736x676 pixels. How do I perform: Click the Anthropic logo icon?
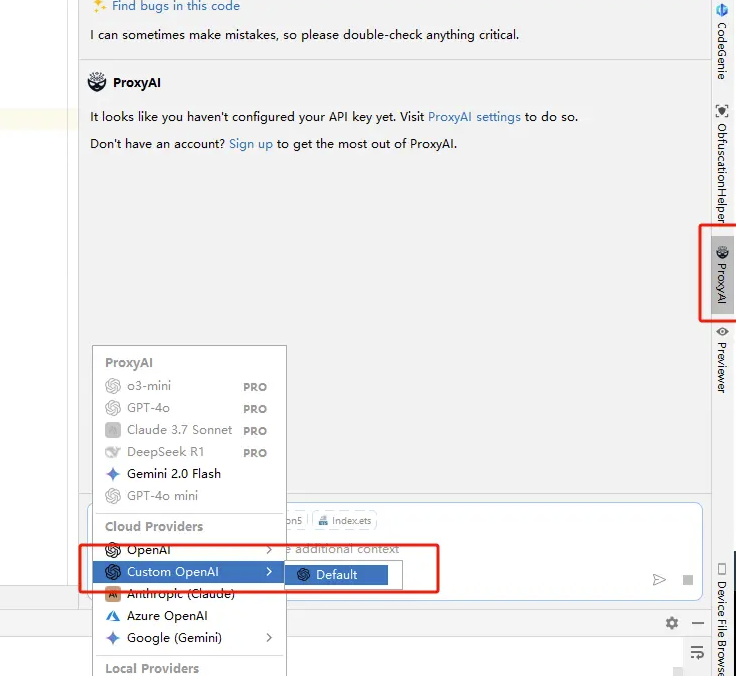(113, 594)
